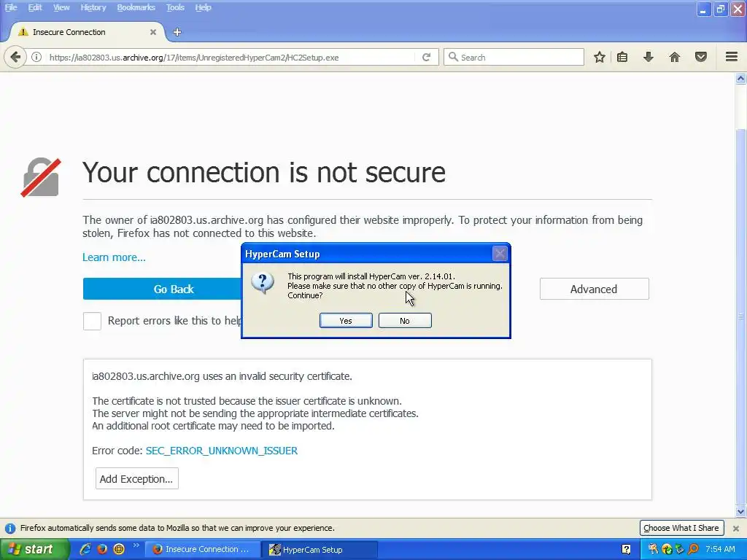Image resolution: width=747 pixels, height=560 pixels.
Task: Open the Edit menu
Action: point(35,7)
